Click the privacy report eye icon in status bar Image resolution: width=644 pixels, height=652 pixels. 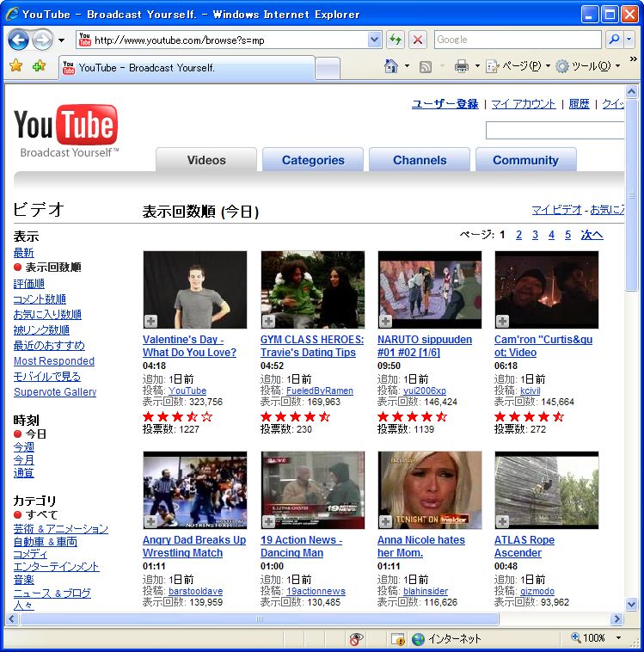pos(356,639)
